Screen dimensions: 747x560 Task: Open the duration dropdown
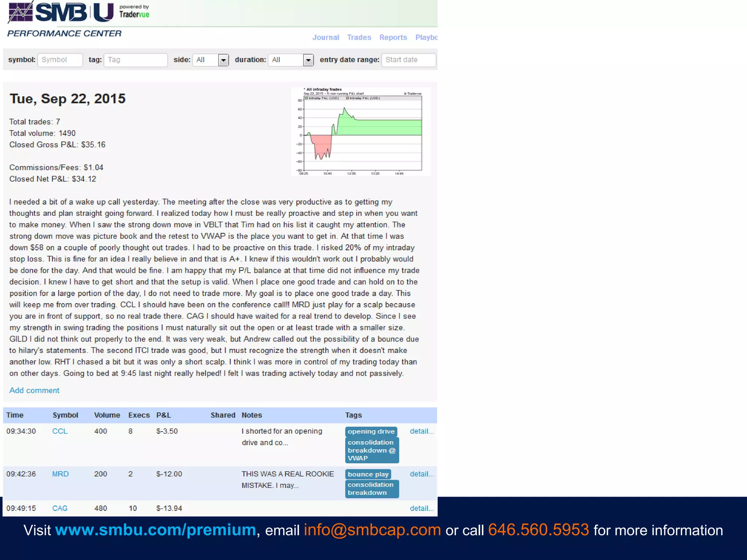coord(291,60)
